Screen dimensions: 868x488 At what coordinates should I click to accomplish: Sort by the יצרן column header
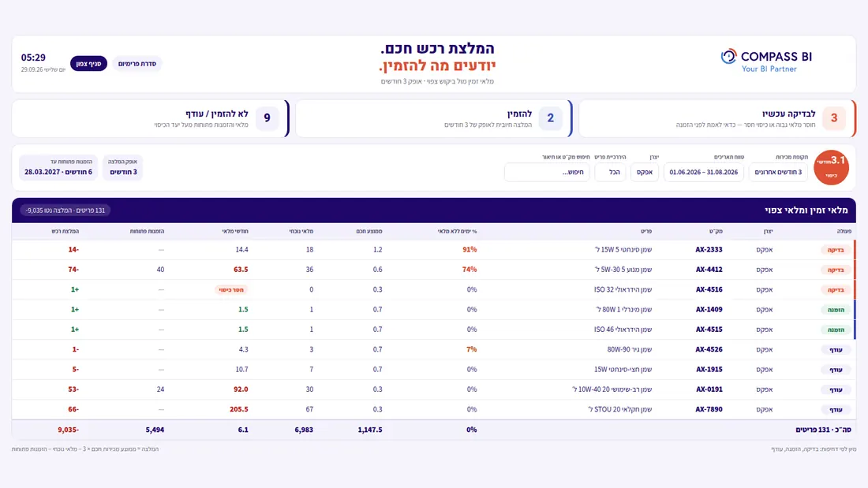click(767, 231)
